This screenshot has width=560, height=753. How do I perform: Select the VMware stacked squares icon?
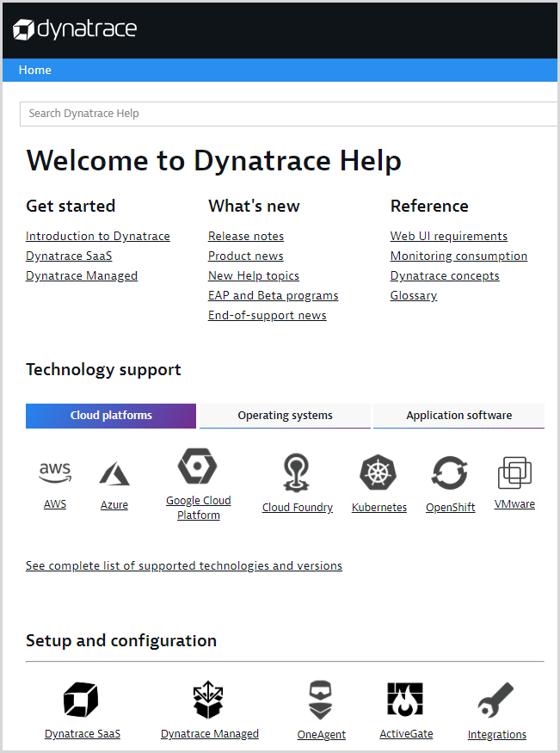(514, 472)
